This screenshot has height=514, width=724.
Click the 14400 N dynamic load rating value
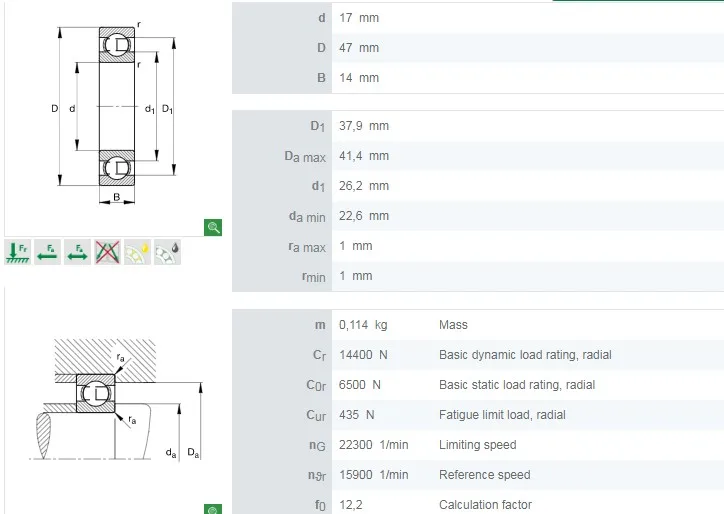coord(364,355)
